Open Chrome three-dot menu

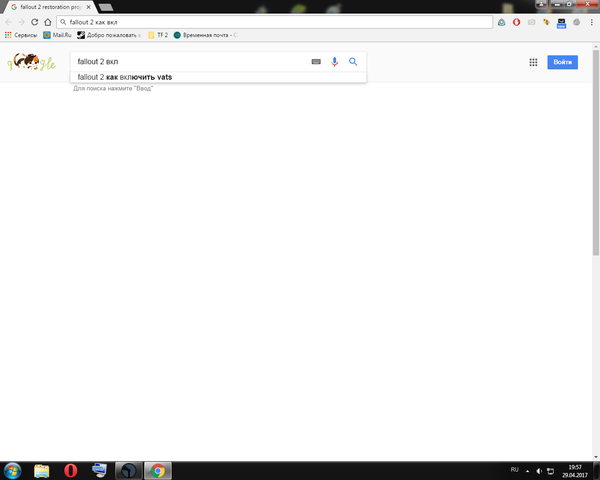(592, 22)
